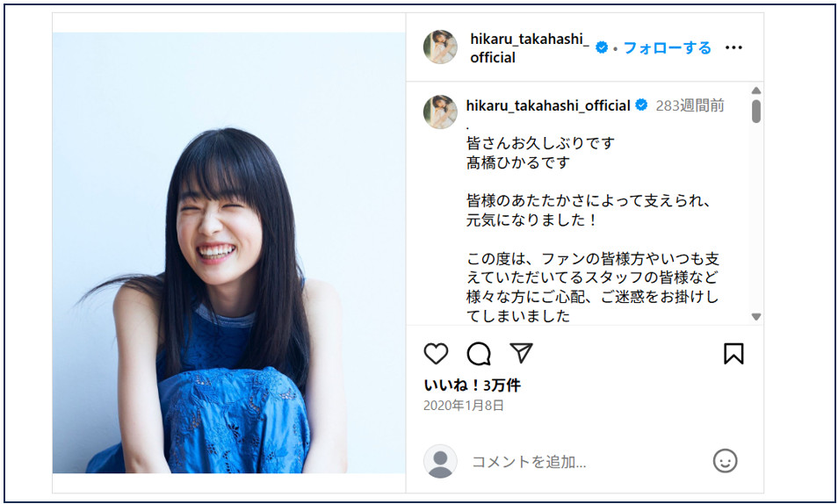Image resolution: width=838 pixels, height=504 pixels.
Task: Save the post with the bookmark icon
Action: [733, 354]
